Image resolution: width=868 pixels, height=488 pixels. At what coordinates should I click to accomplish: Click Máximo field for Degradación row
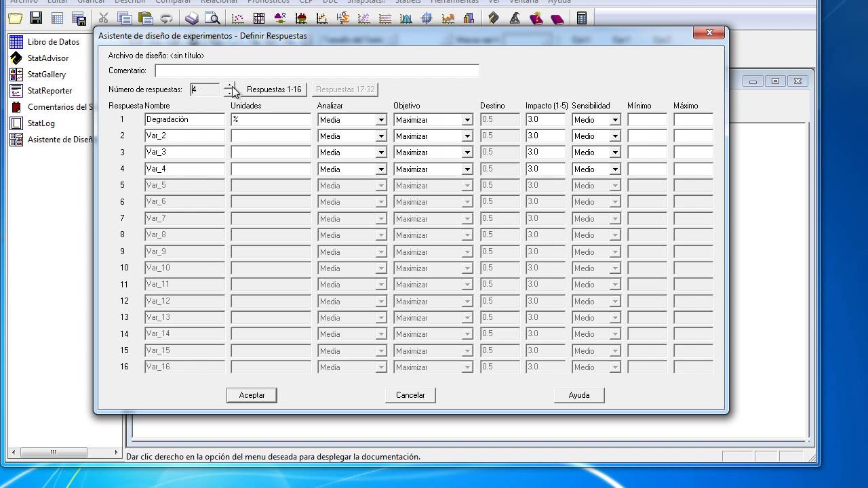click(693, 119)
